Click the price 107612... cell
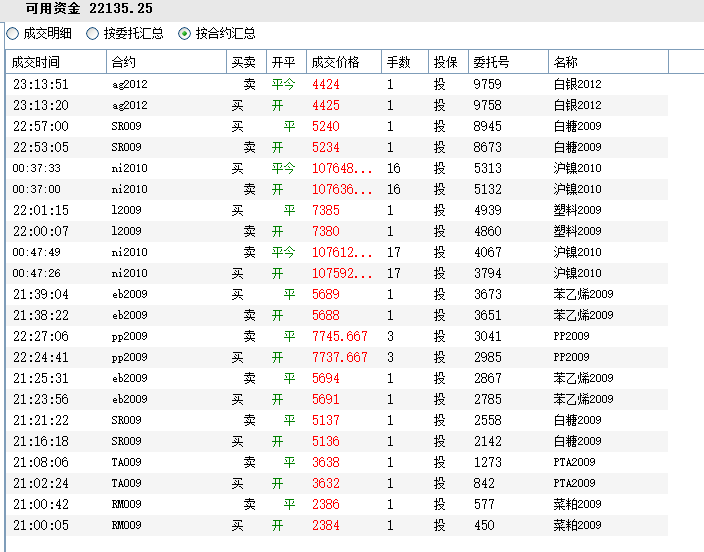This screenshot has width=704, height=552. pos(342,252)
